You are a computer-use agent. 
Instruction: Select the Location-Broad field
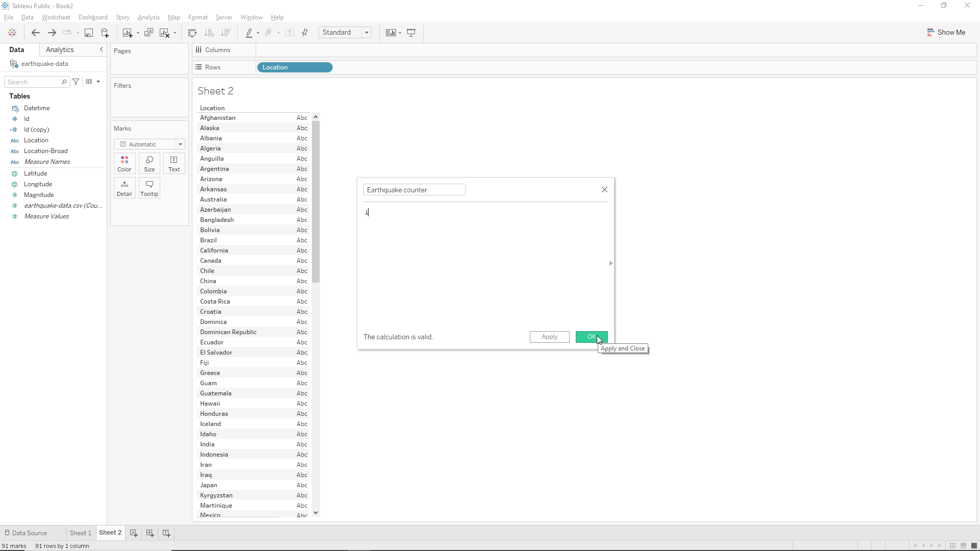[x=46, y=151]
